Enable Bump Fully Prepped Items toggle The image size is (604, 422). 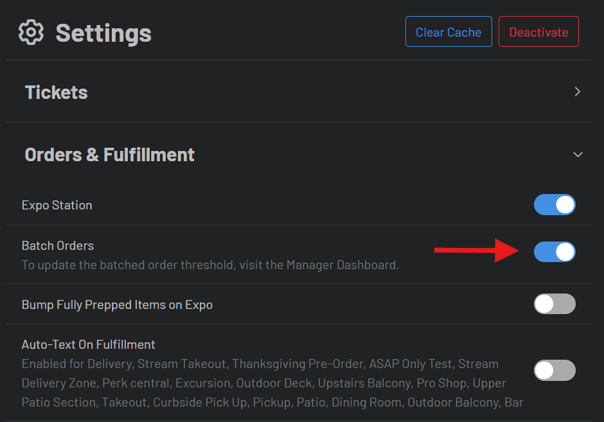pos(554,304)
